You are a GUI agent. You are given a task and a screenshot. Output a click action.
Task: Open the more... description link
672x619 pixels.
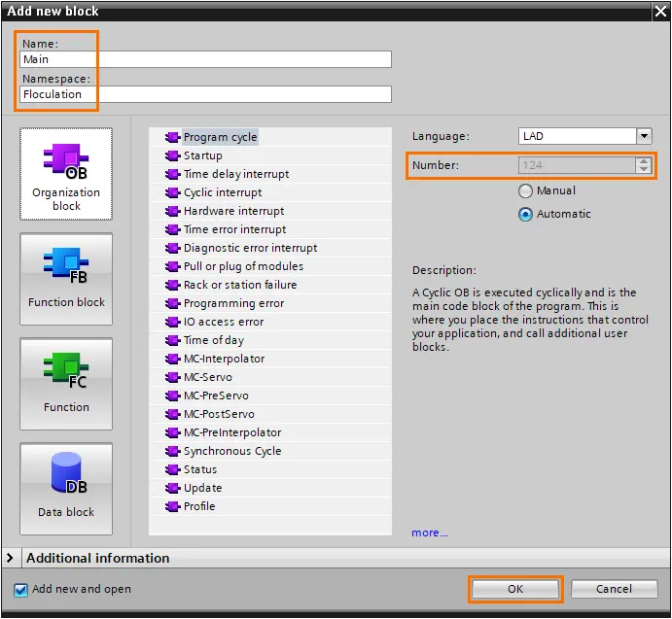click(430, 533)
